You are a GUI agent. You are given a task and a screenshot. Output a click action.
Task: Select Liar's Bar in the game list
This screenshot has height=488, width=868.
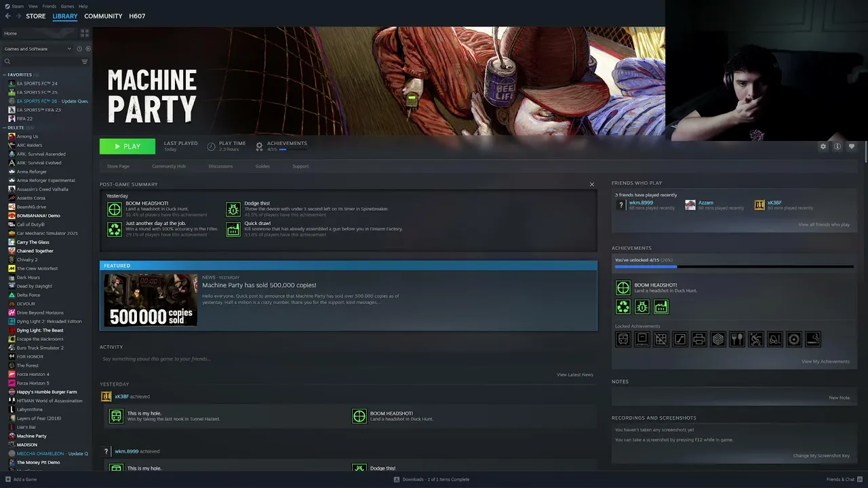click(x=26, y=427)
